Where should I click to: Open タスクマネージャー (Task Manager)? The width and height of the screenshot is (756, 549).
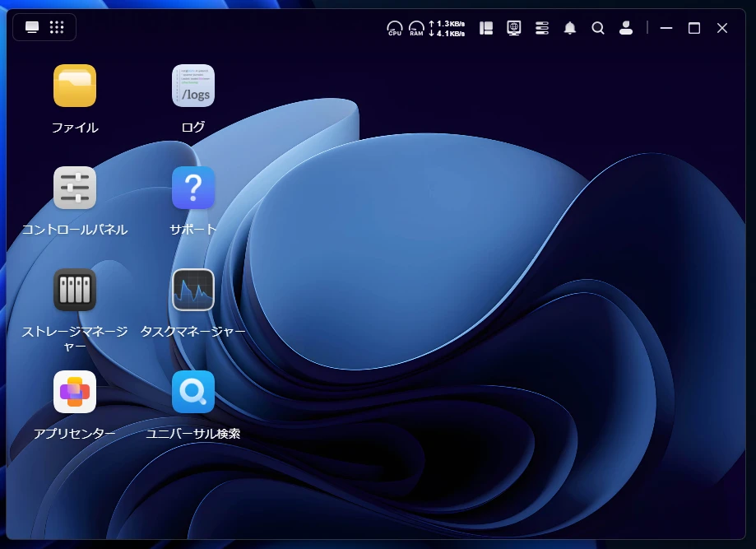[x=193, y=291]
